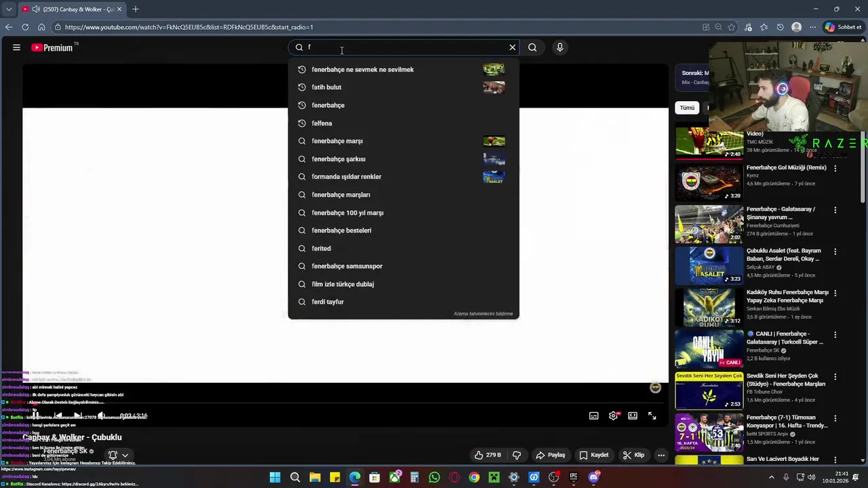Open Çubuklu Asalet video thumbnail
The width and height of the screenshot is (868, 488).
pos(709,265)
